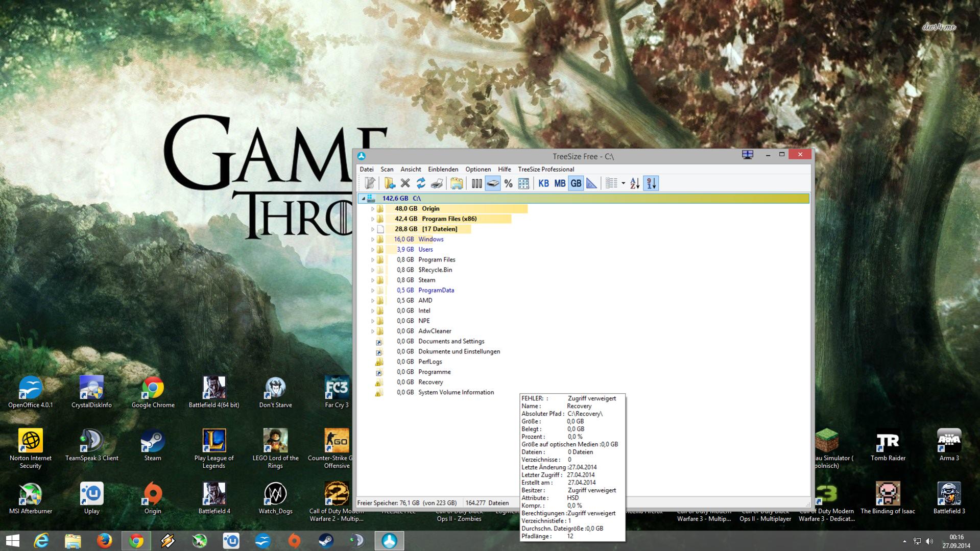Open the Explorer folder icon in TreeSize toolbar
980x551 pixels.
[x=457, y=183]
